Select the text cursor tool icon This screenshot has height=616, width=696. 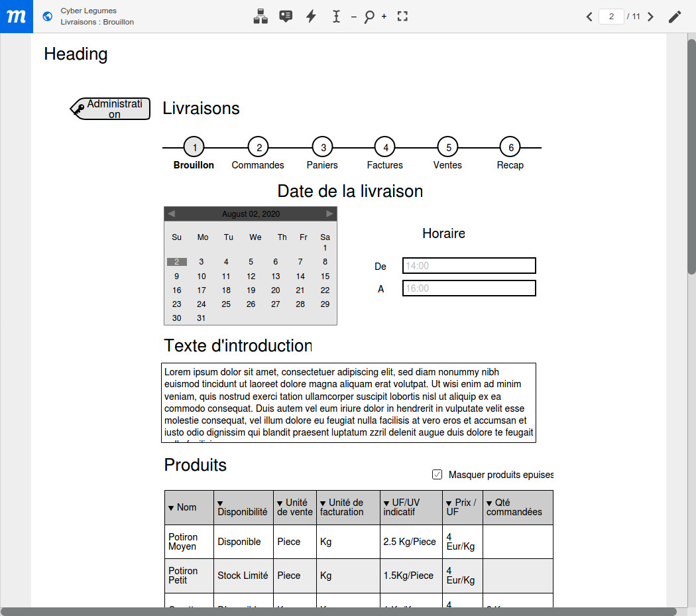click(x=336, y=17)
